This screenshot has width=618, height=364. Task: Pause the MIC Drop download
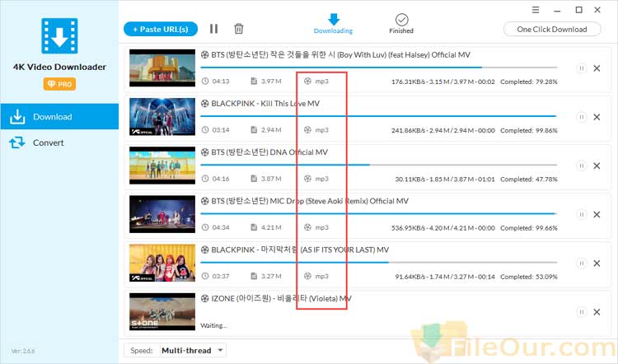581,215
